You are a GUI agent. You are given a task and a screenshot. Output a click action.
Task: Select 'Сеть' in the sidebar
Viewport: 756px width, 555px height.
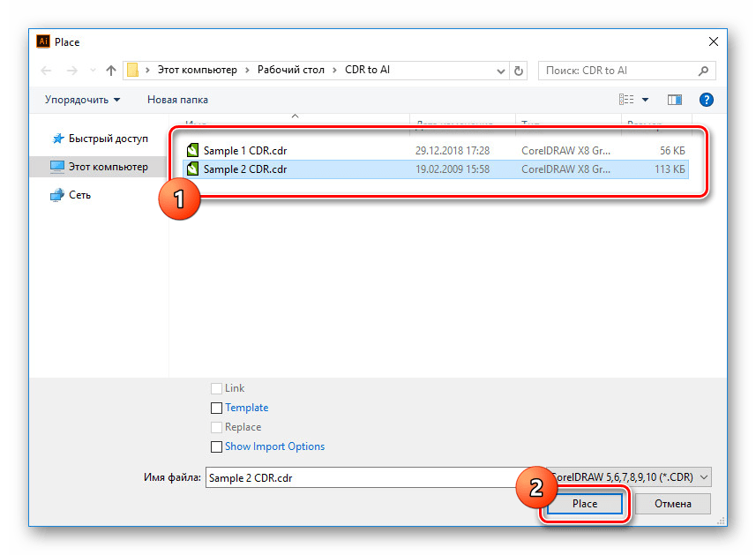71,195
